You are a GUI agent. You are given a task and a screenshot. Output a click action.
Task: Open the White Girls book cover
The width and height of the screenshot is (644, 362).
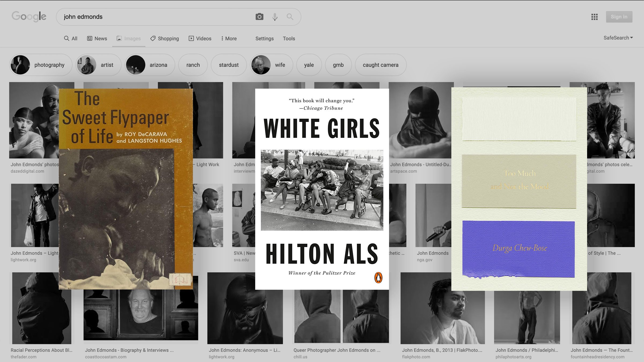(322, 189)
